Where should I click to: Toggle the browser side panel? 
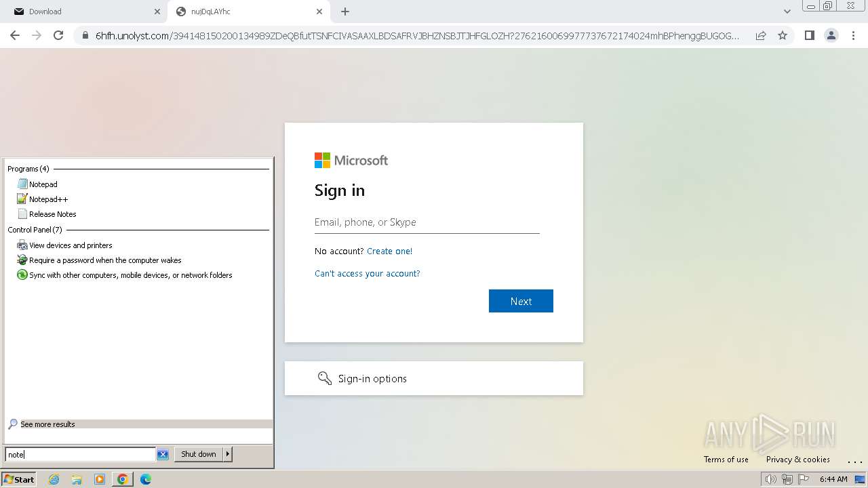[x=809, y=35]
